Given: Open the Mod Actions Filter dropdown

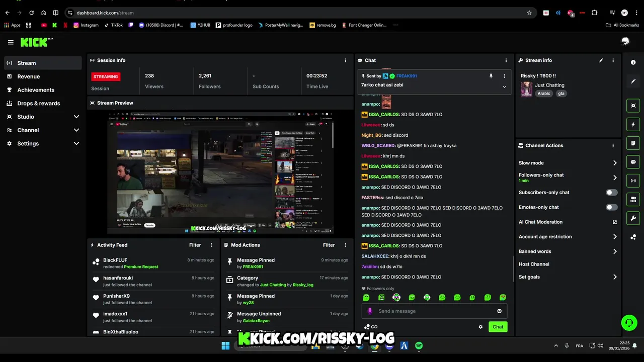Looking at the screenshot, I should [x=329, y=245].
